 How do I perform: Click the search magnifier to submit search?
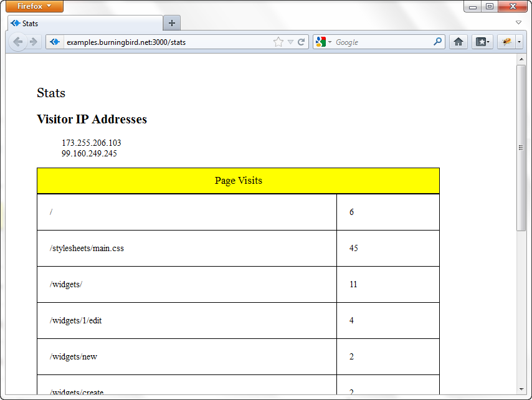pos(438,42)
